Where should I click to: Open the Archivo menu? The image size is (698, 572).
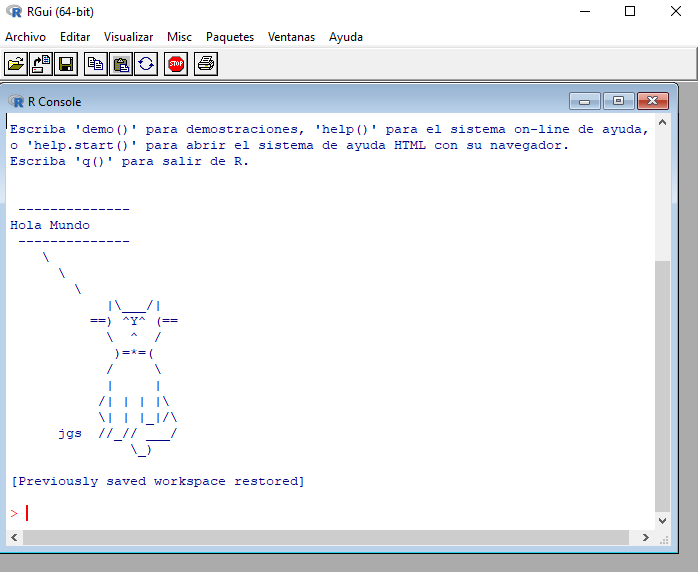[25, 37]
